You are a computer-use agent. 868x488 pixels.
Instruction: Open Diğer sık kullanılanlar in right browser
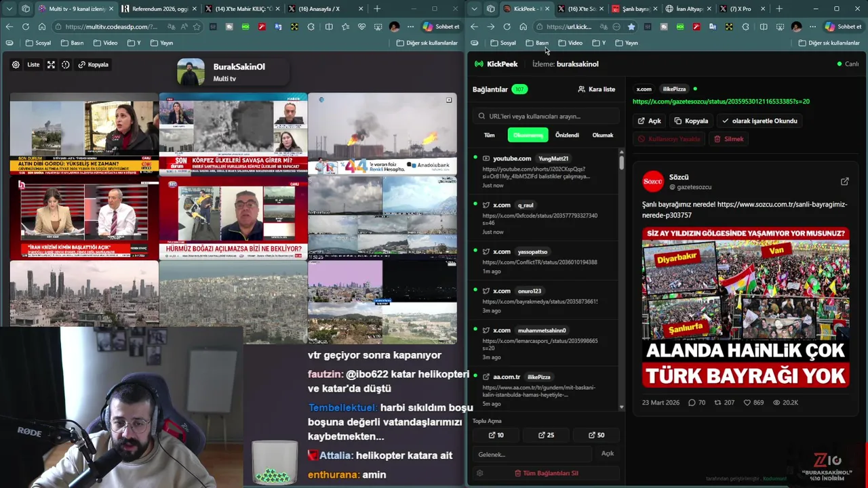click(x=829, y=43)
